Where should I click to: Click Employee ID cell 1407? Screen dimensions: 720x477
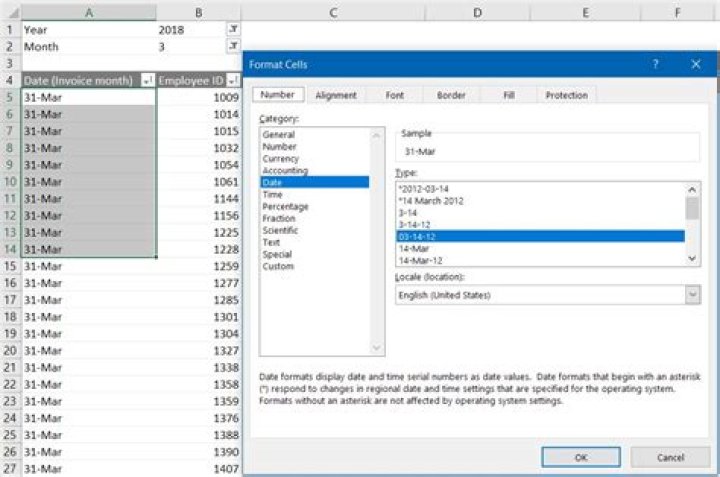pos(198,469)
